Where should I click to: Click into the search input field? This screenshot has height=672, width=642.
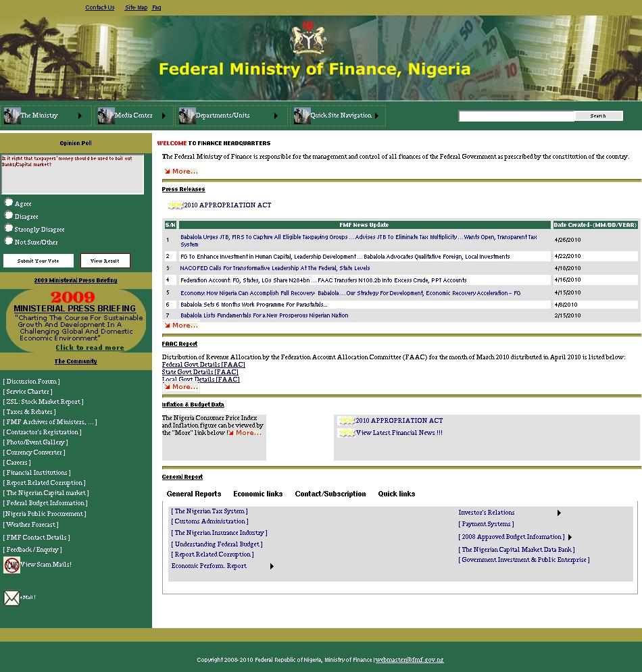tap(516, 115)
